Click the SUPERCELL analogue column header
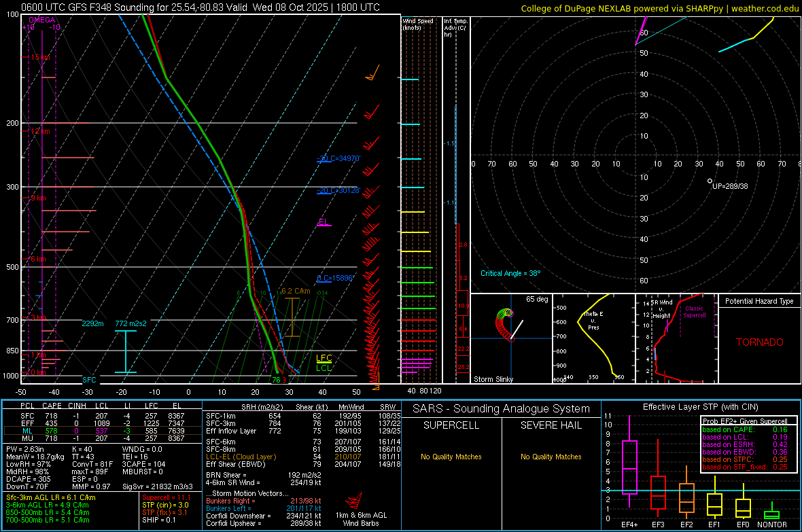 [451, 425]
